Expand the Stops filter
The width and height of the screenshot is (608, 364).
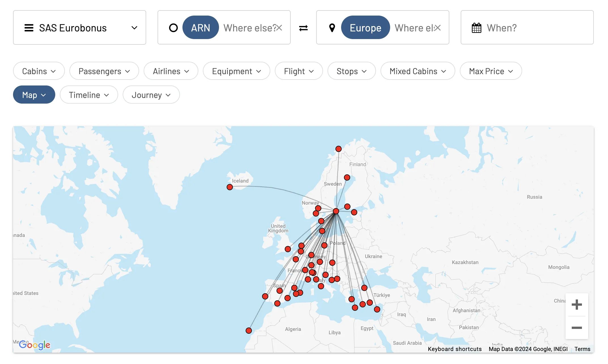pyautogui.click(x=352, y=71)
